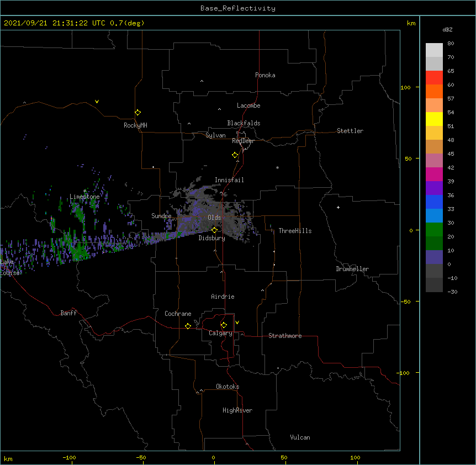
Task: Click the HighRiver label
Action: tap(237, 410)
